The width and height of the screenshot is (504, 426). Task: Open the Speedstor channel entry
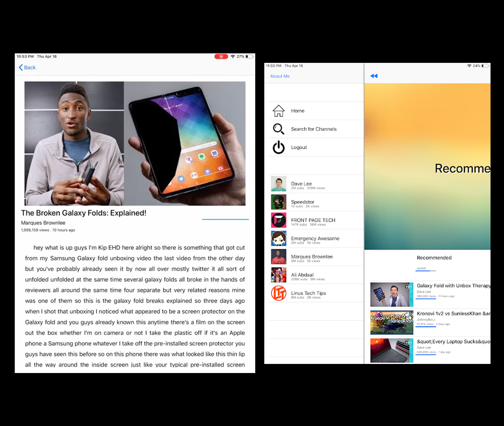click(x=316, y=202)
